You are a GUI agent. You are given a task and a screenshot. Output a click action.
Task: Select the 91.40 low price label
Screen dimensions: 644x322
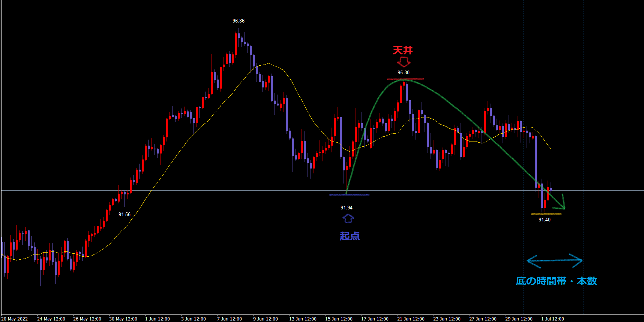544,220
